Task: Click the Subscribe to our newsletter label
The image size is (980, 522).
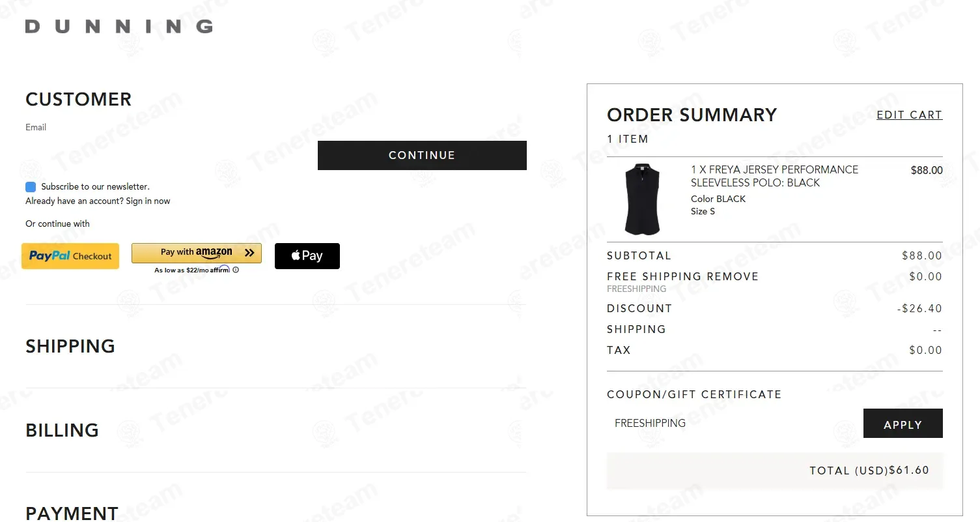Action: 95,187
